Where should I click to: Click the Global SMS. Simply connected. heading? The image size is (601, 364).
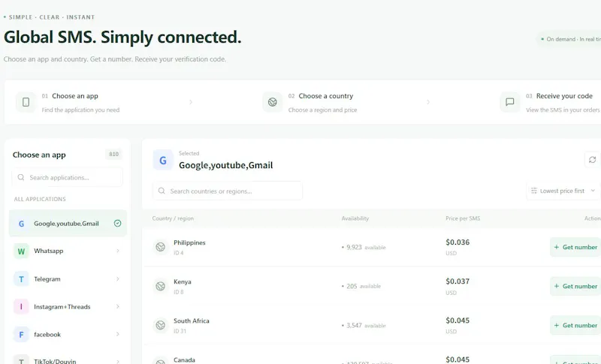pyautogui.click(x=122, y=38)
